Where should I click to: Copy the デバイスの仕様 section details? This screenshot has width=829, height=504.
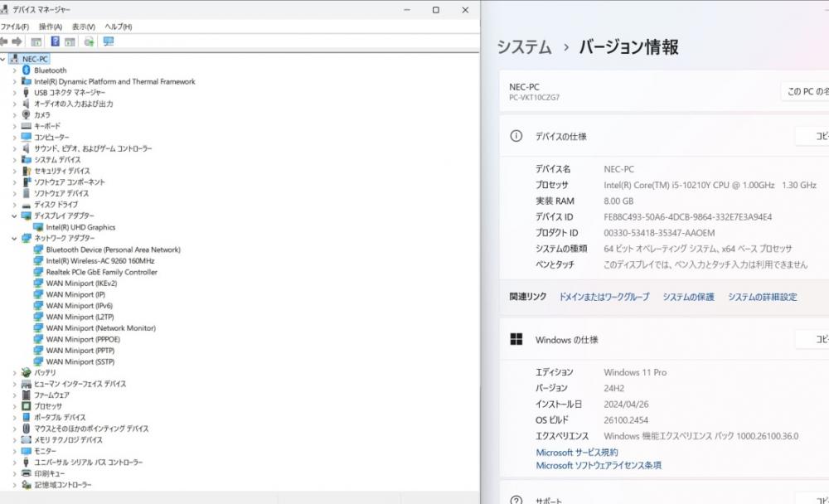[812, 136]
